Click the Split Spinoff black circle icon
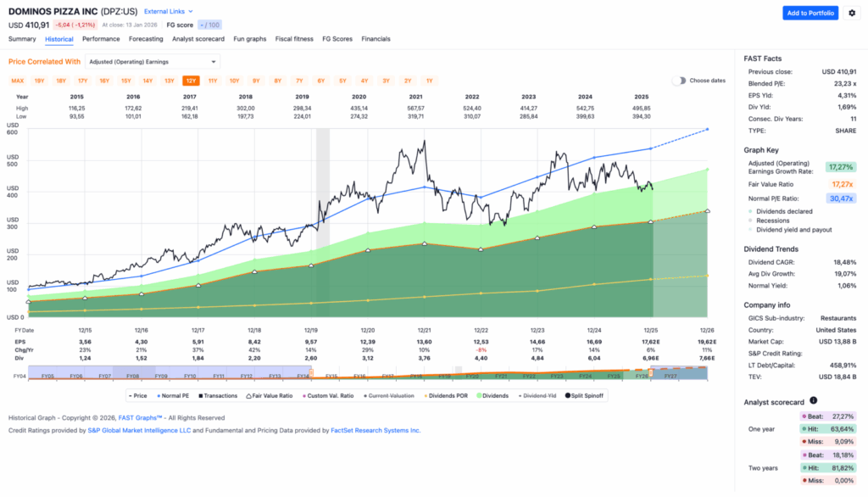Image resolution: width=868 pixels, height=497 pixels. click(569, 396)
